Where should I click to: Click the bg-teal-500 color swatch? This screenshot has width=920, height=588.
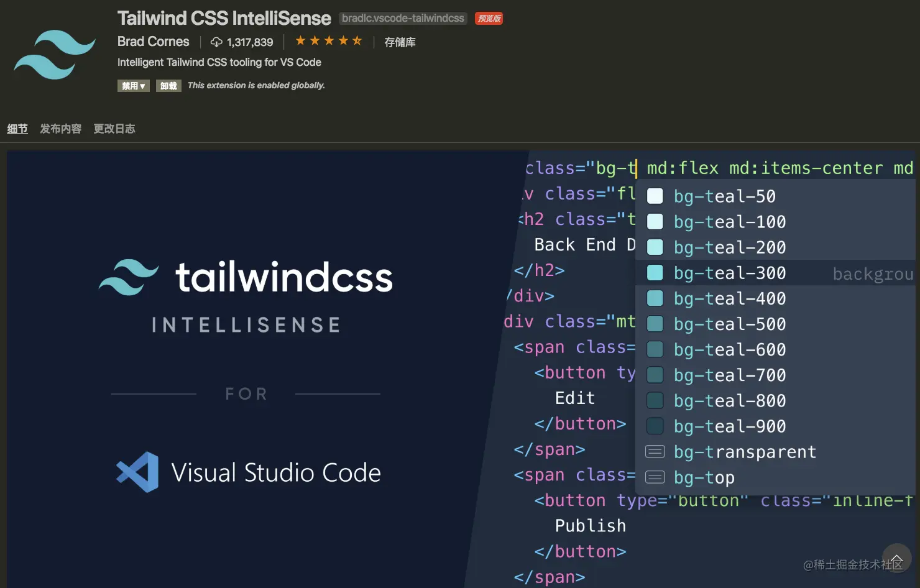[655, 324]
